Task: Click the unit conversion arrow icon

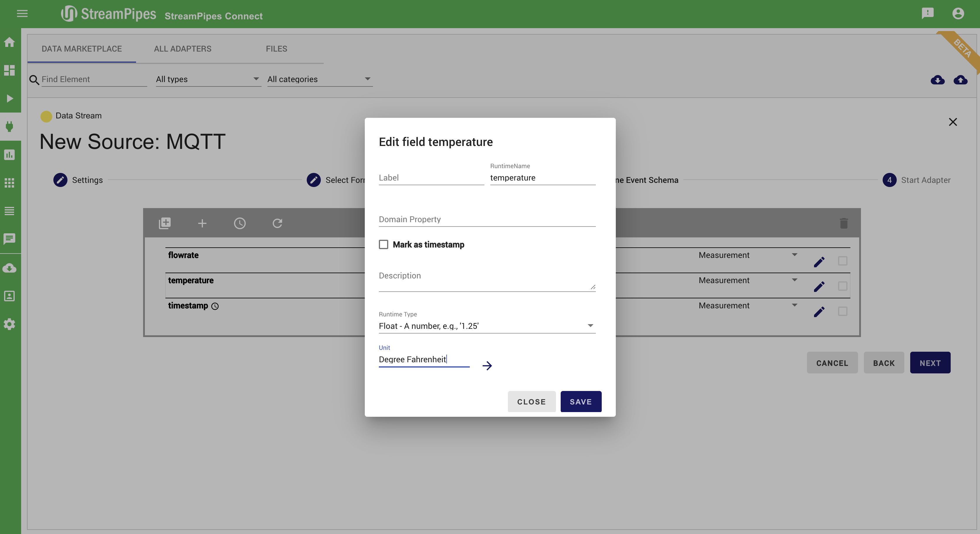Action: [x=487, y=365]
